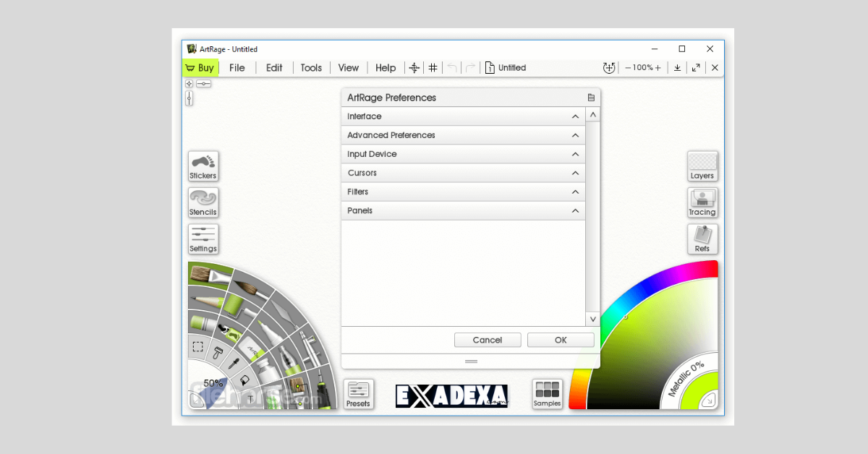Open the Layers panel
The width and height of the screenshot is (868, 454).
(x=702, y=166)
